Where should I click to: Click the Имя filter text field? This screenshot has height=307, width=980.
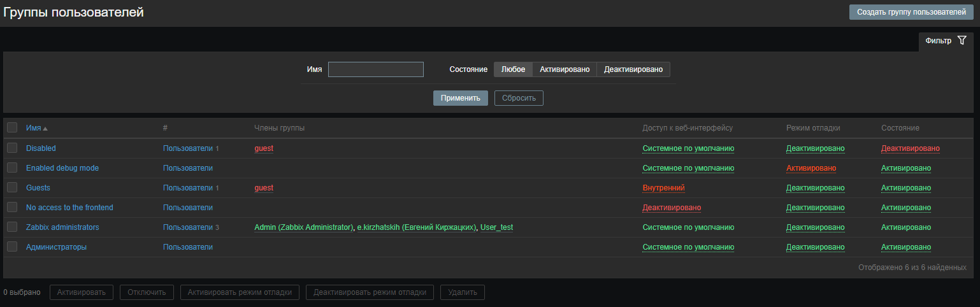(x=375, y=69)
